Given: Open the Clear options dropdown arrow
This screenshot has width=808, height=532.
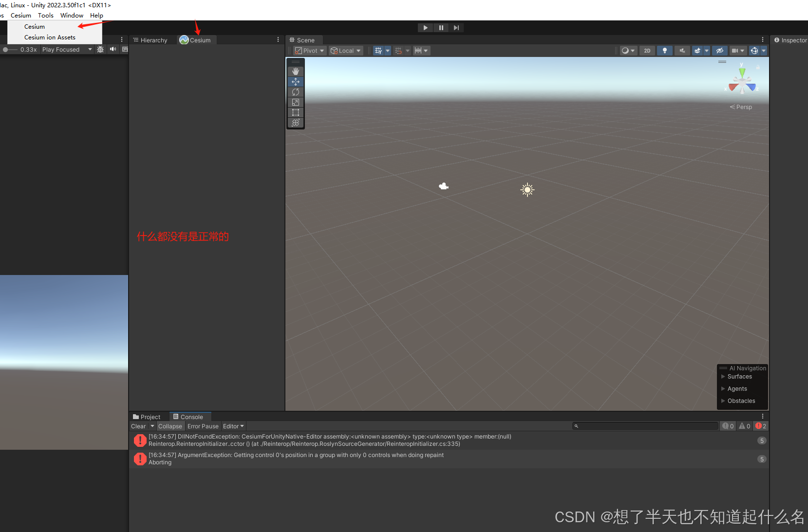Looking at the screenshot, I should point(152,426).
